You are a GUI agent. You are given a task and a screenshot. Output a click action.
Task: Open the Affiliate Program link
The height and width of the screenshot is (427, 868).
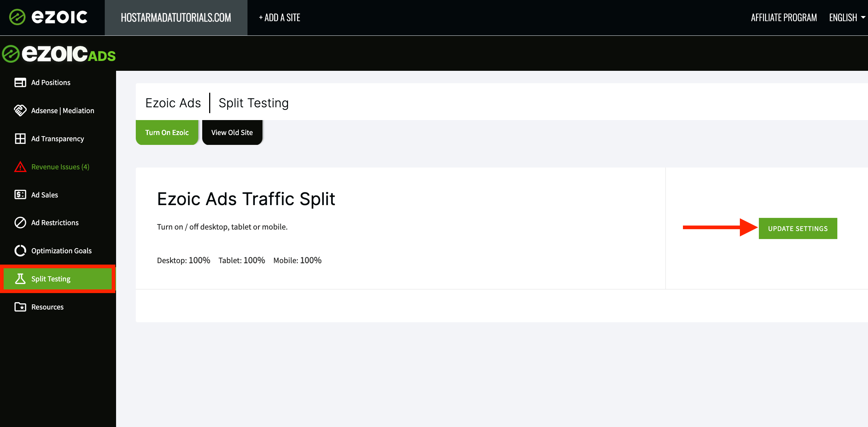(x=784, y=18)
